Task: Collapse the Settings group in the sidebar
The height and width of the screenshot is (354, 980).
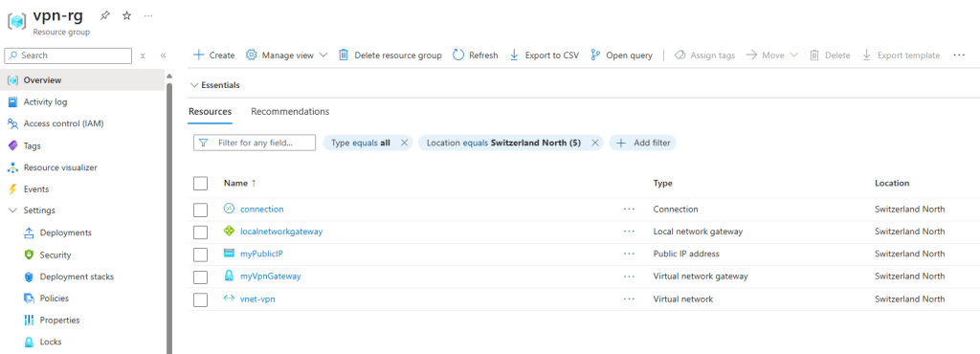Action: [12, 210]
